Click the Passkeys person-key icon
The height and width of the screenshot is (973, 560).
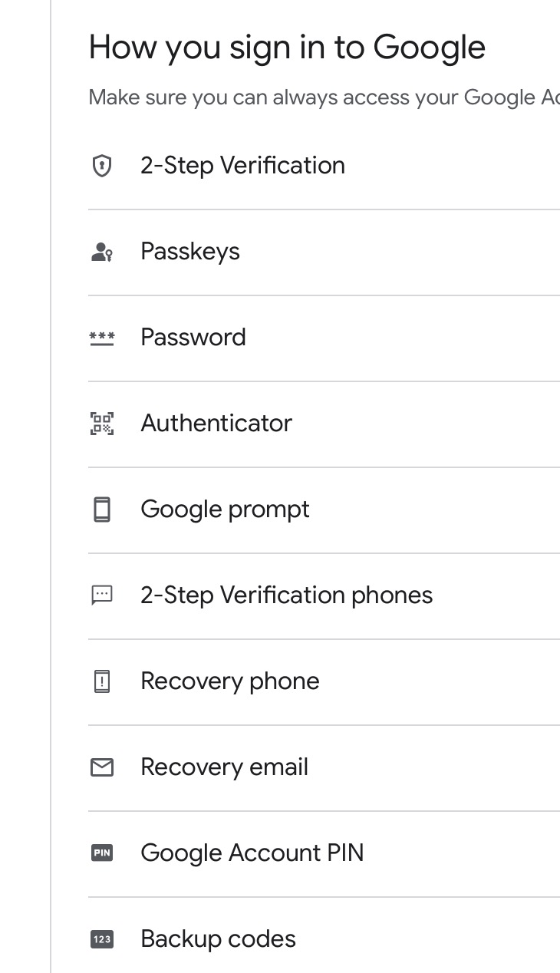102,252
